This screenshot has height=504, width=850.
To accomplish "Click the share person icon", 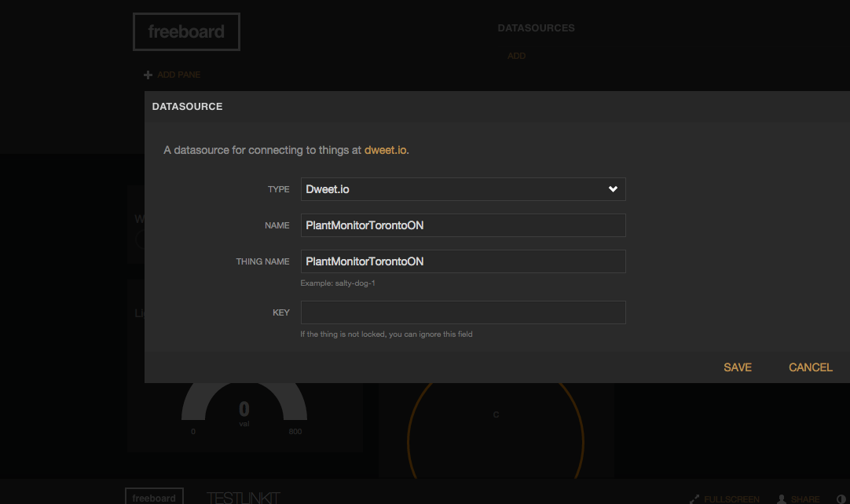I will [782, 499].
